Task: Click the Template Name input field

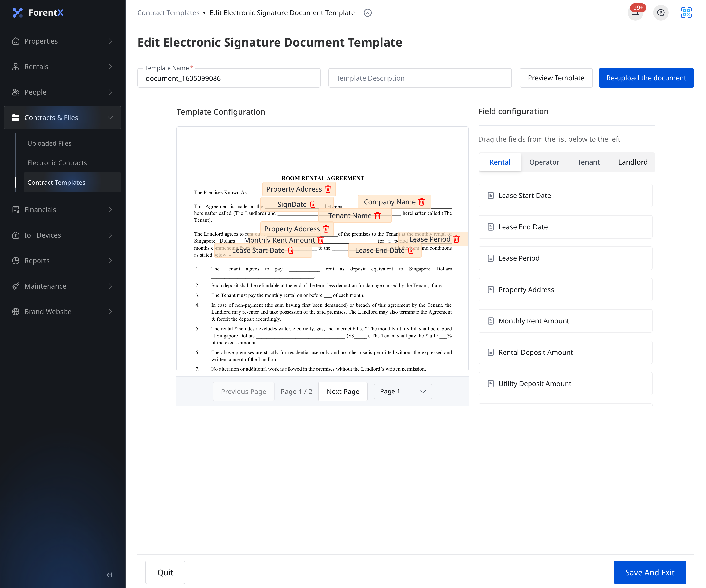Action: (x=229, y=78)
